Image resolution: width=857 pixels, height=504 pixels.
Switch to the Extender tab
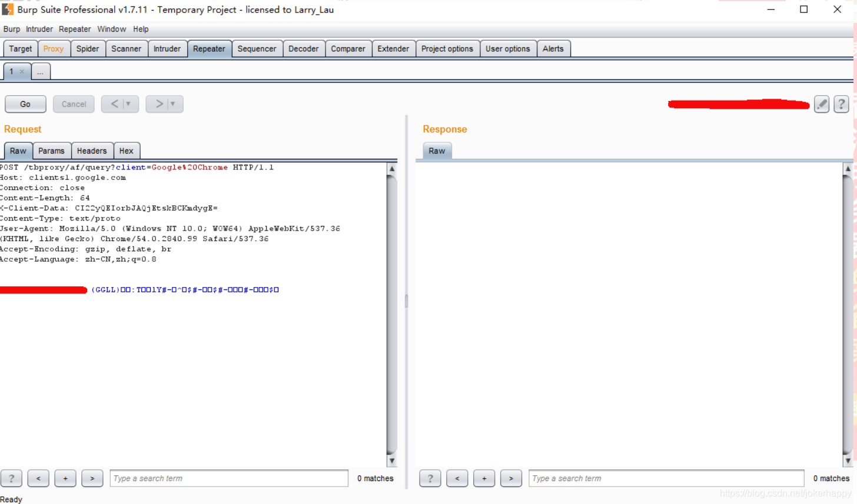pyautogui.click(x=393, y=49)
